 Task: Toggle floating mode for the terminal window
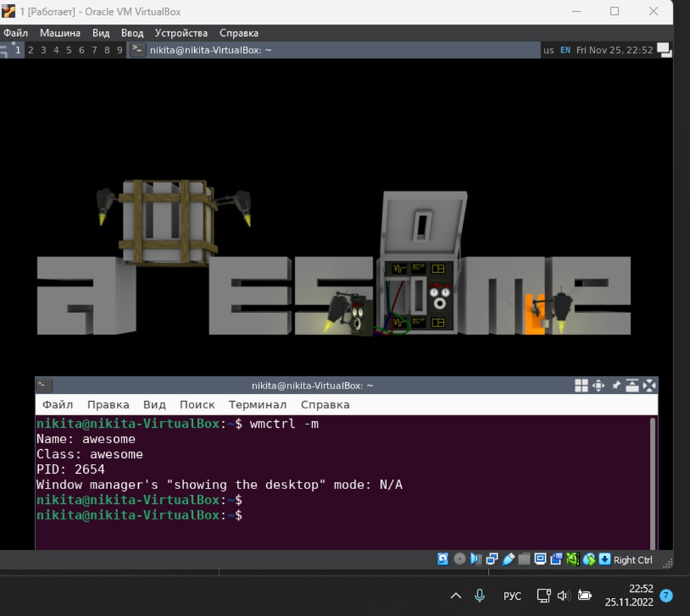[581, 386]
